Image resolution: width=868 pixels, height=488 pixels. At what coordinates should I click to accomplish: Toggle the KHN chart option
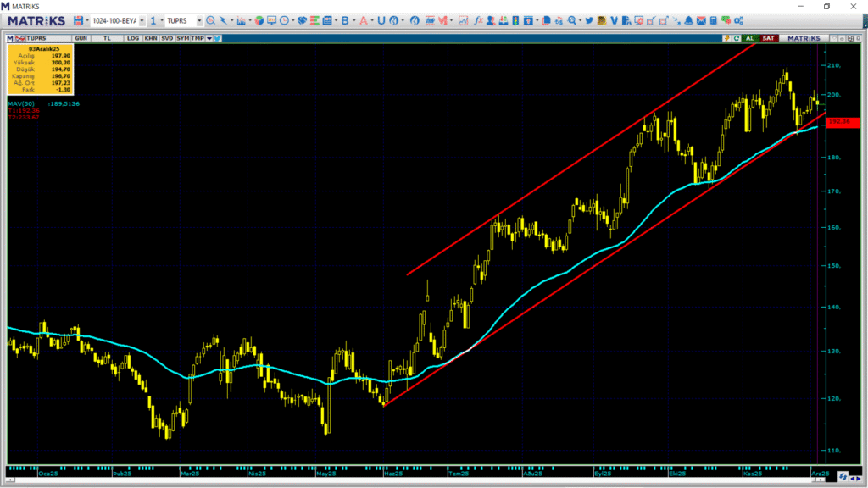point(150,38)
